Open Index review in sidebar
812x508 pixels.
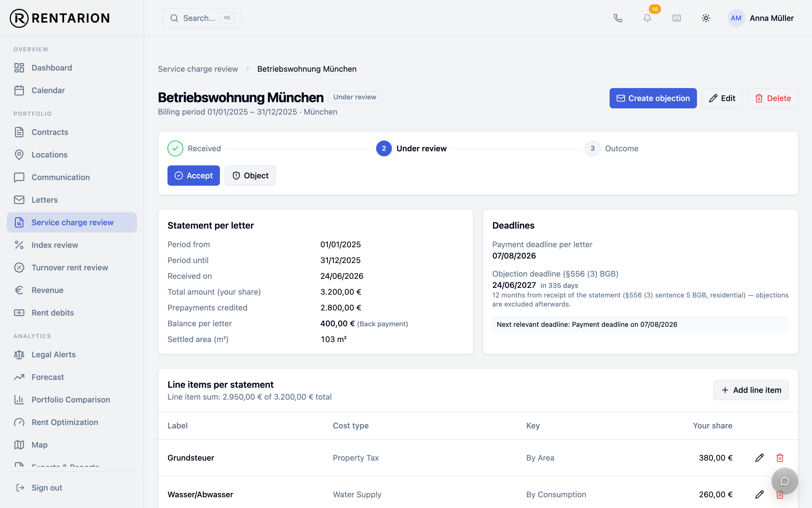tap(72, 245)
